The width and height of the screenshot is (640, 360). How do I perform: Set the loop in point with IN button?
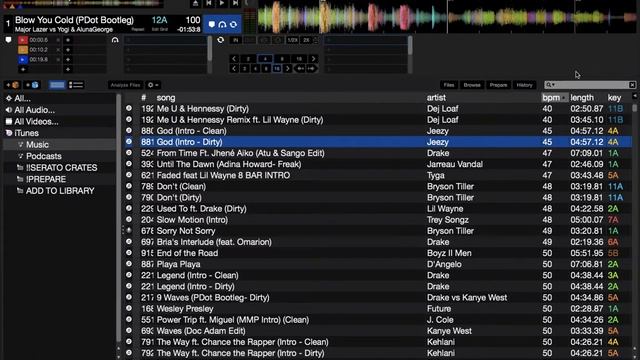point(236,40)
